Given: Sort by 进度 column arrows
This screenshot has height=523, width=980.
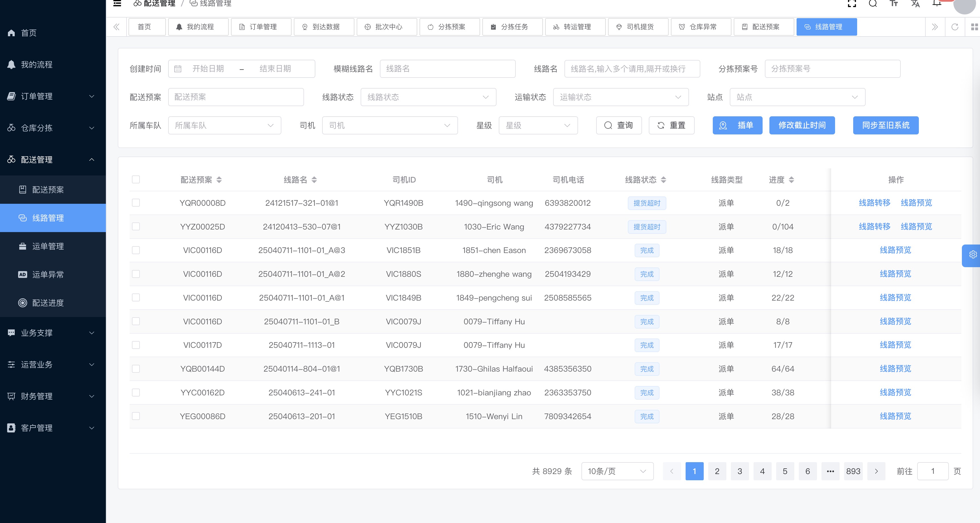Looking at the screenshot, I should click(791, 180).
